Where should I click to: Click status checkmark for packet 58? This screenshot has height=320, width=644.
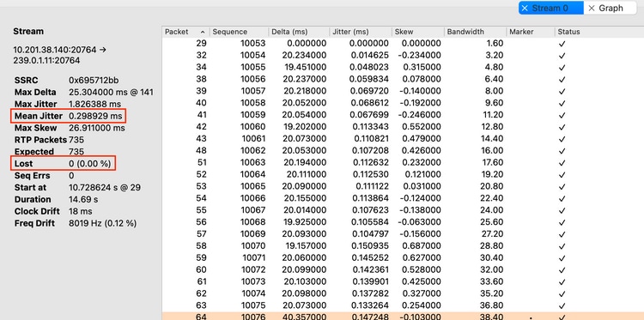tap(562, 246)
